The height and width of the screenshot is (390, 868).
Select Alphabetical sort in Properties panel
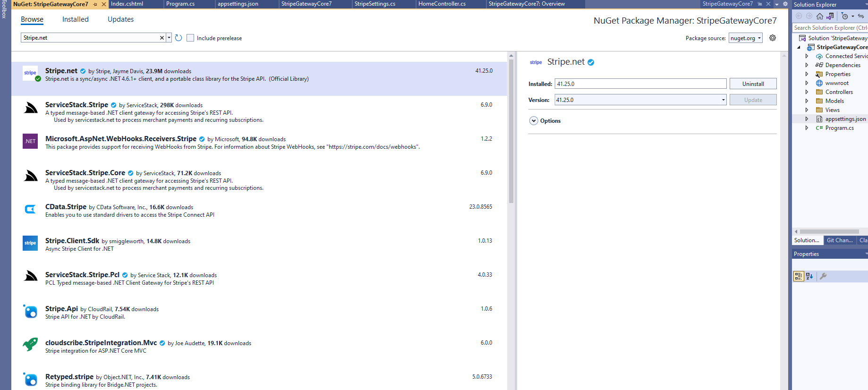pyautogui.click(x=809, y=276)
